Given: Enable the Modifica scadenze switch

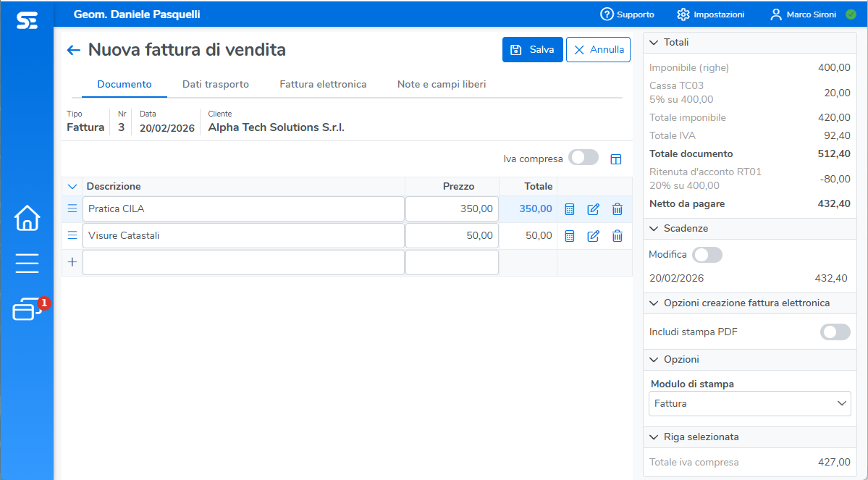Looking at the screenshot, I should point(707,255).
